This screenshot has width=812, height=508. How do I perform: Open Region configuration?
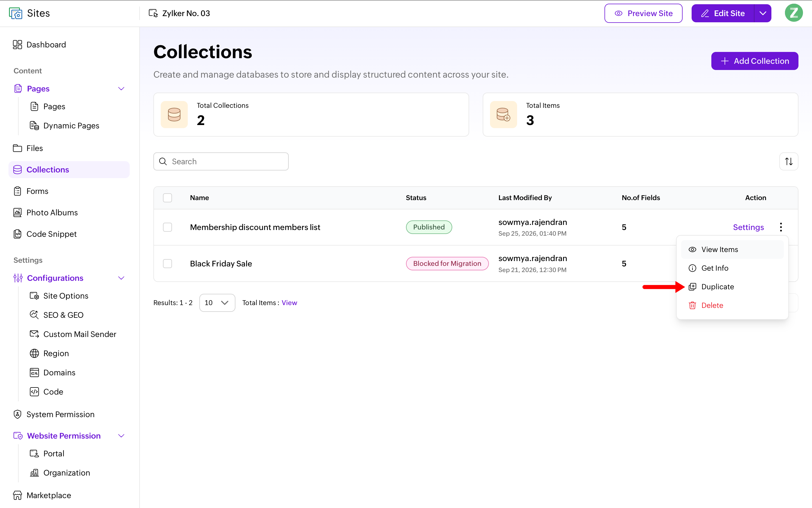pos(49,353)
